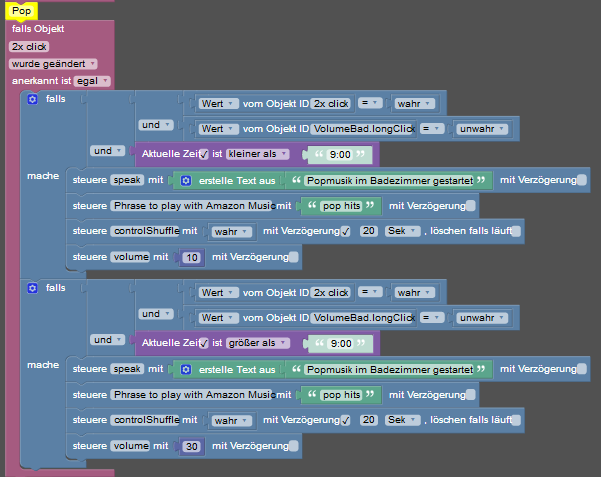Open unwahr dropdown in upper falls block
Viewport: 601px width, 477px height.
(x=482, y=129)
